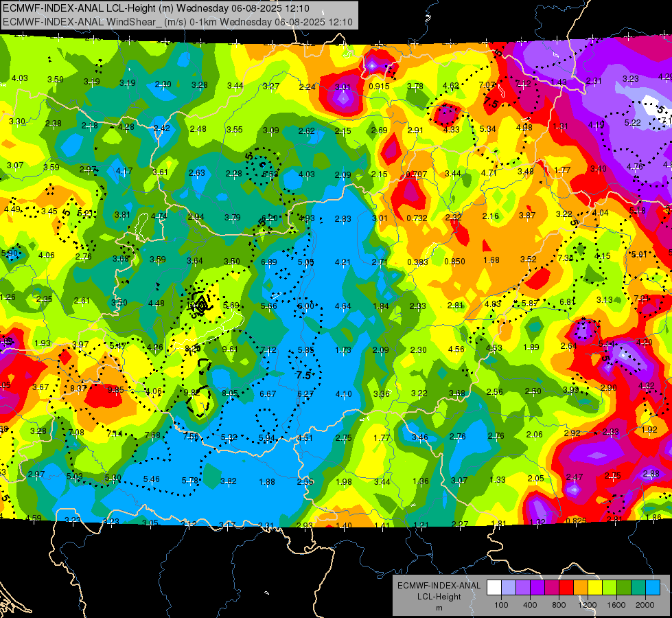Click the wind shear value 5.22
The width and height of the screenshot is (672, 618).
click(633, 123)
